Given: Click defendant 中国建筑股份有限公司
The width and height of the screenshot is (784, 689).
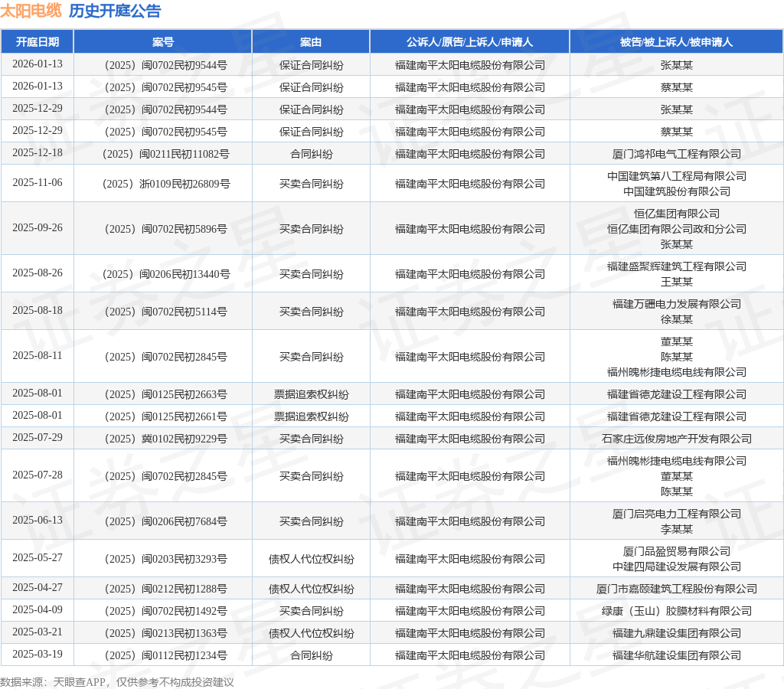Looking at the screenshot, I should pos(677,191).
